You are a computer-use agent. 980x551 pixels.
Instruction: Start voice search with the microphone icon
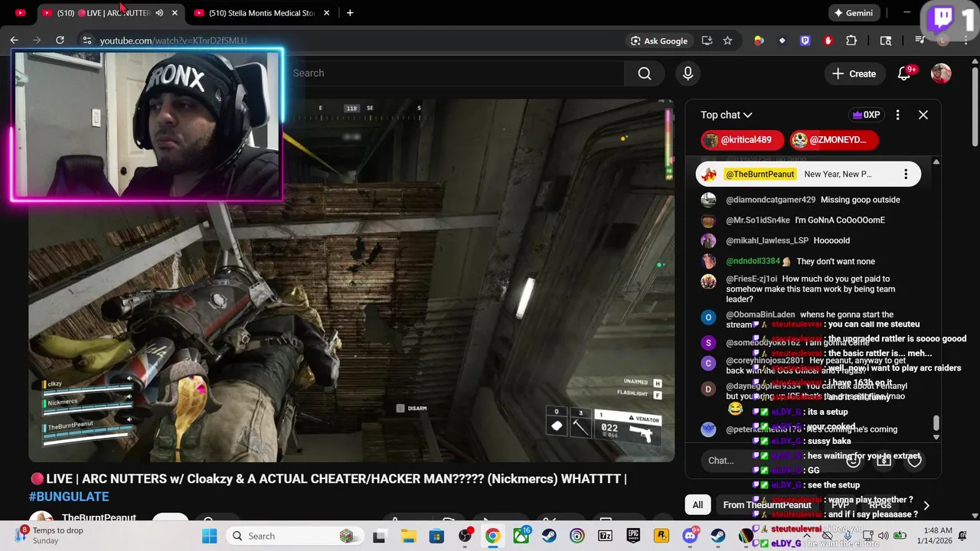688,73
